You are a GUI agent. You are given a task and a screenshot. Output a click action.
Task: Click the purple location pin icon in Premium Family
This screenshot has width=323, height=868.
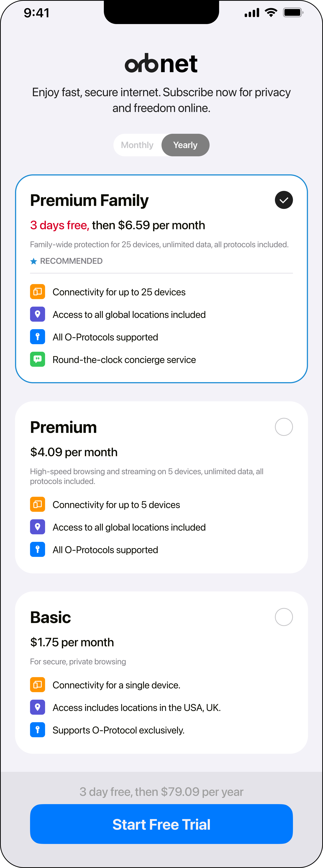click(x=37, y=314)
